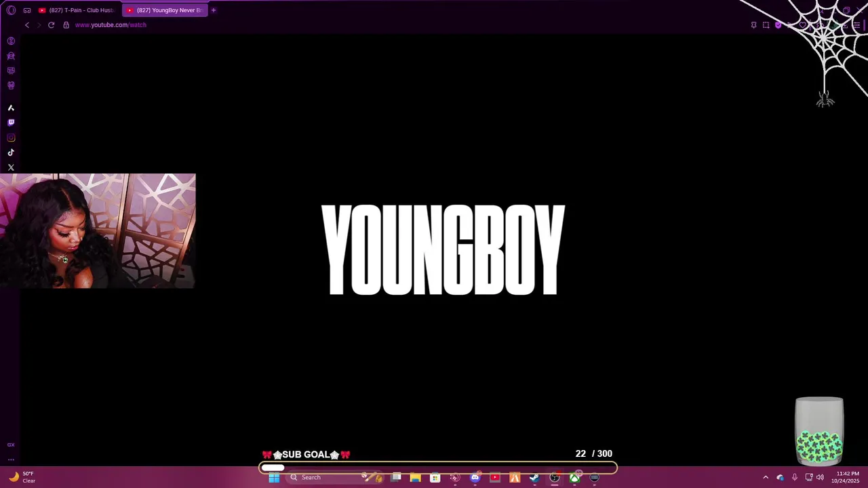This screenshot has width=868, height=488.
Task: Open the orange taskbar app icon
Action: click(515, 478)
